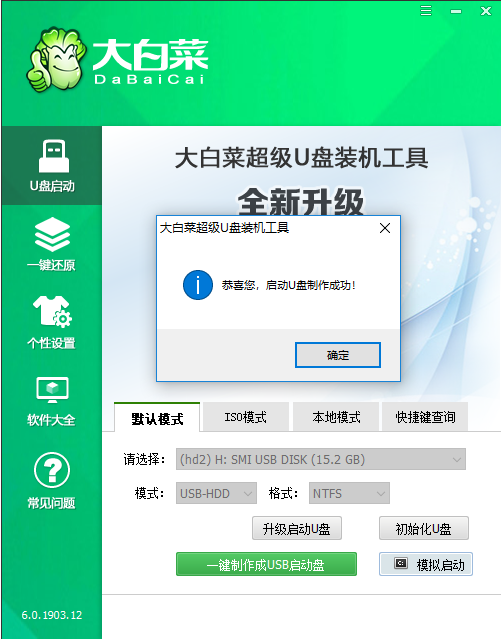
Task: Close the DaBaiCai main window
Action: pos(486,11)
